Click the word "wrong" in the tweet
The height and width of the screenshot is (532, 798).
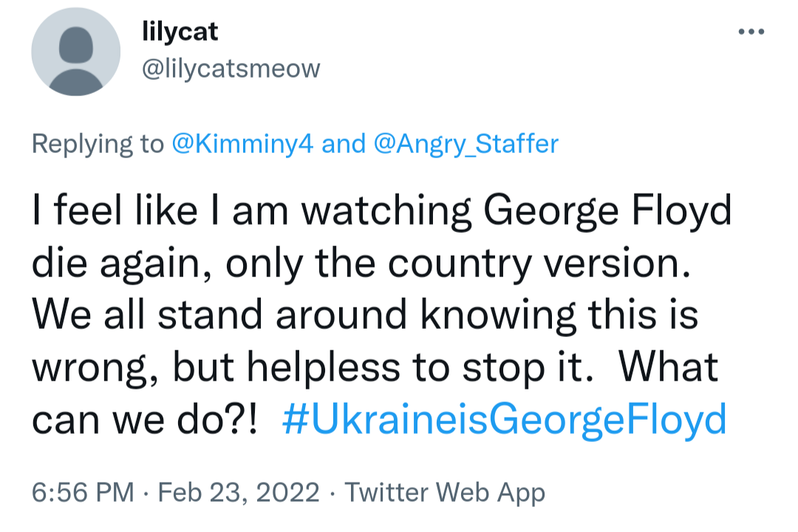89,368
